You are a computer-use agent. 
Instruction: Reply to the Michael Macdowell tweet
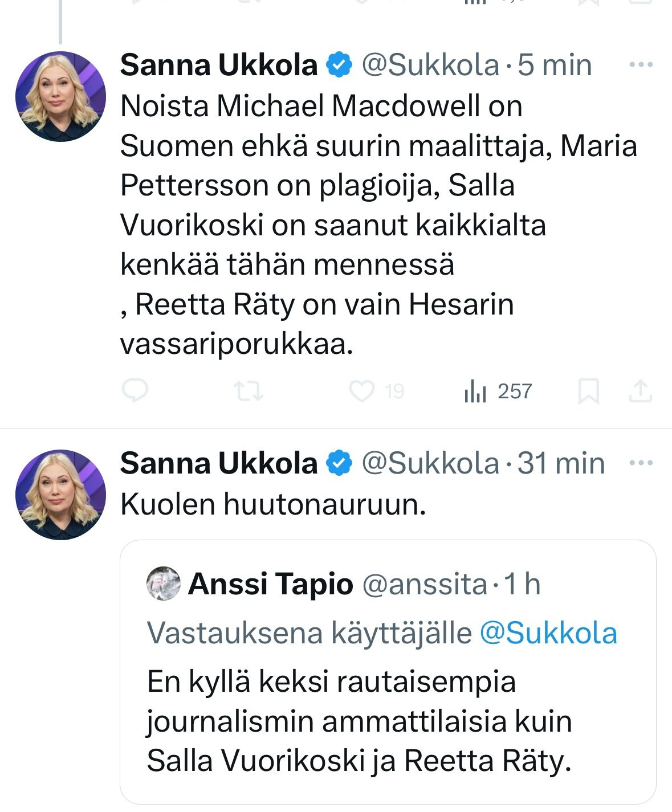pos(135,391)
